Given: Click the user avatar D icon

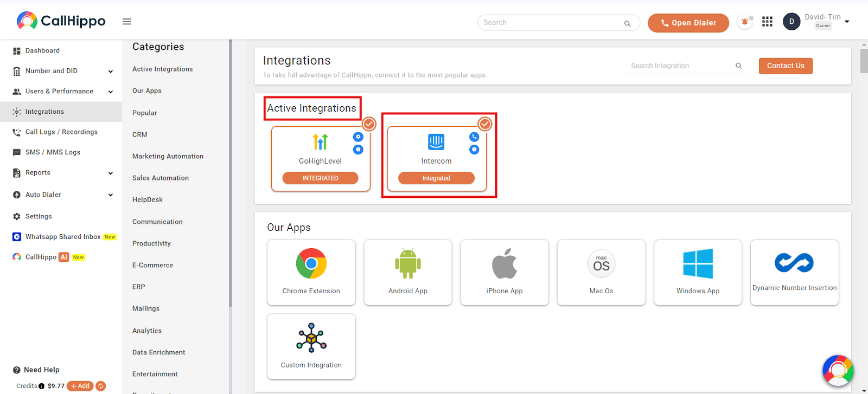Looking at the screenshot, I should (792, 22).
